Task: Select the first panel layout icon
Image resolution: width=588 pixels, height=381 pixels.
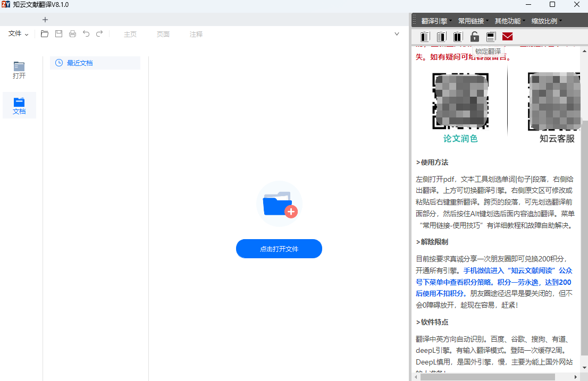Action: click(x=424, y=37)
